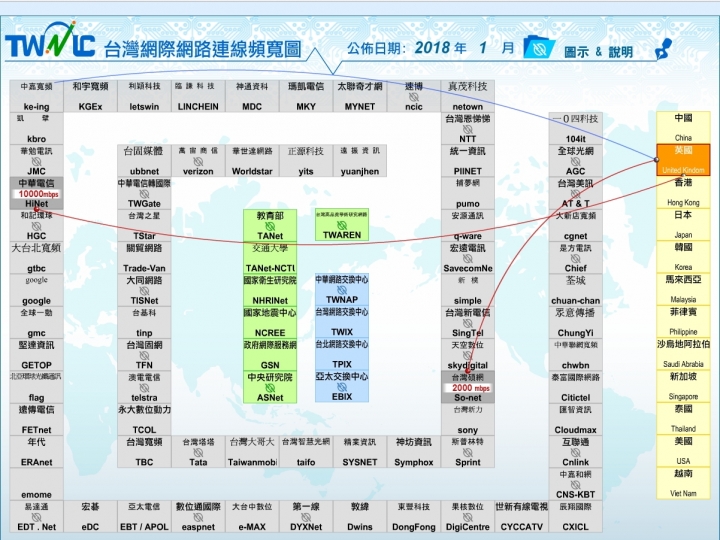Choose the ncic cell
This screenshot has width=720, height=540.
[414, 96]
